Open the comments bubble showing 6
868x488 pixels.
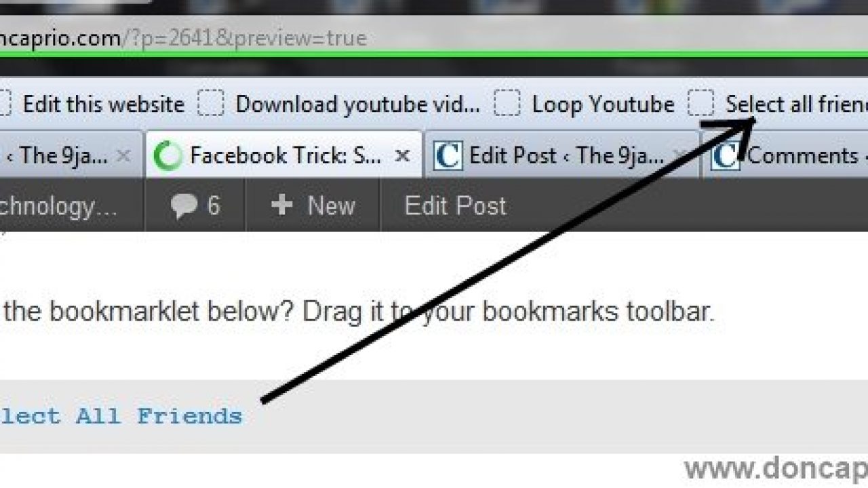click(195, 205)
